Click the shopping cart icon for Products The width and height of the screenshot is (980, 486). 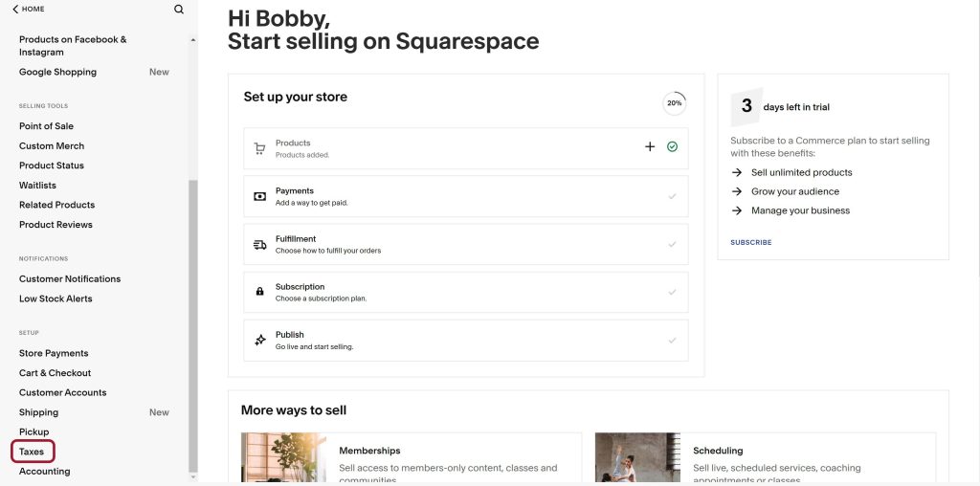(x=259, y=148)
